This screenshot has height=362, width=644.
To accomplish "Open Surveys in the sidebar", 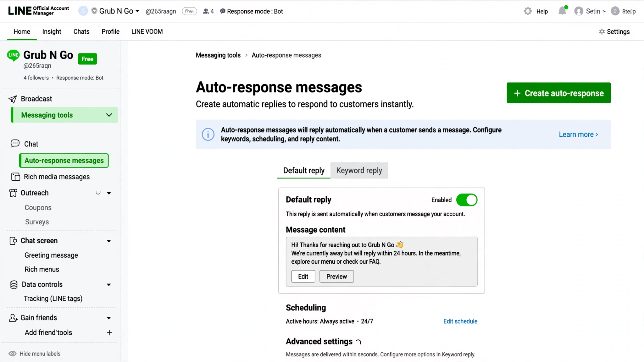I will pos(37,222).
